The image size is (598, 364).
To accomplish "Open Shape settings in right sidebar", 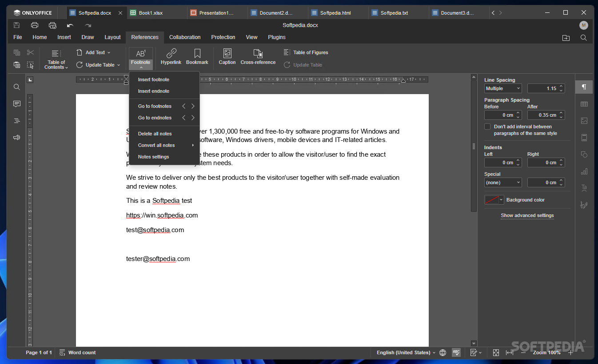I will (x=584, y=154).
